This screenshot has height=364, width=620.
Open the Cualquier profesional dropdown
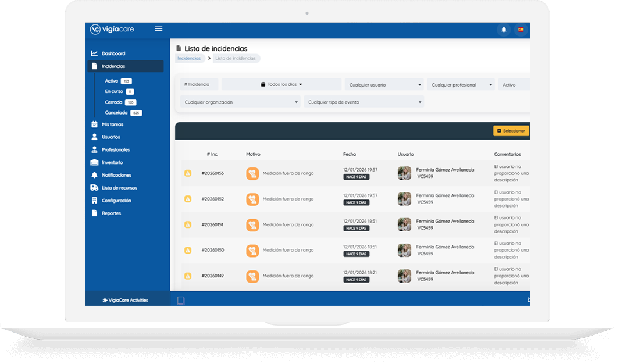point(461,85)
